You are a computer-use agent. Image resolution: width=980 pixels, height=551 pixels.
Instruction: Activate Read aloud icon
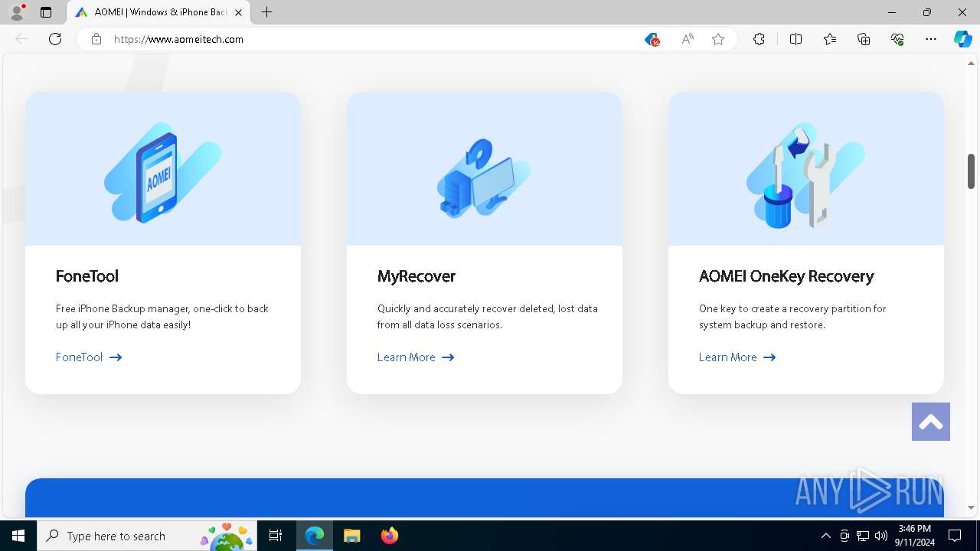click(688, 39)
